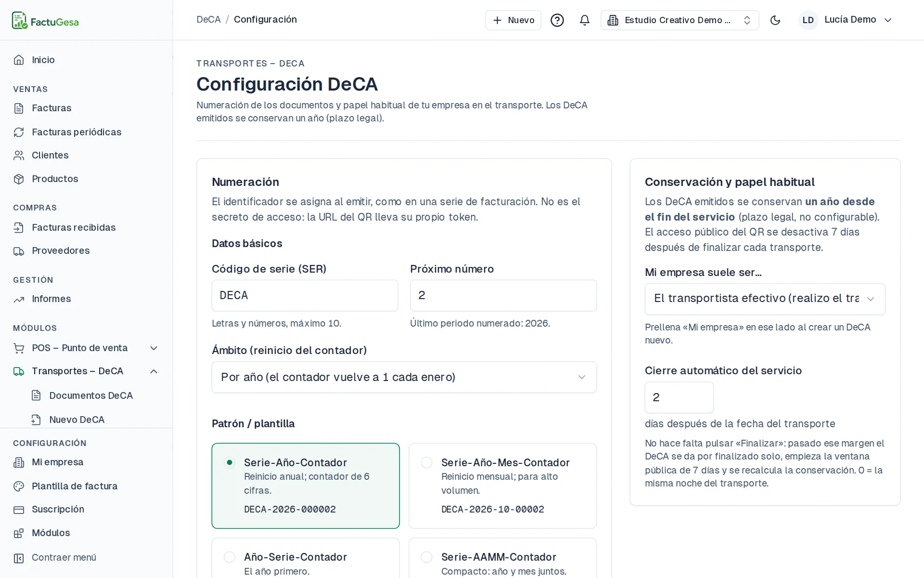Open the Lucía Demo user menu
924x578 pixels.
pyautogui.click(x=846, y=20)
